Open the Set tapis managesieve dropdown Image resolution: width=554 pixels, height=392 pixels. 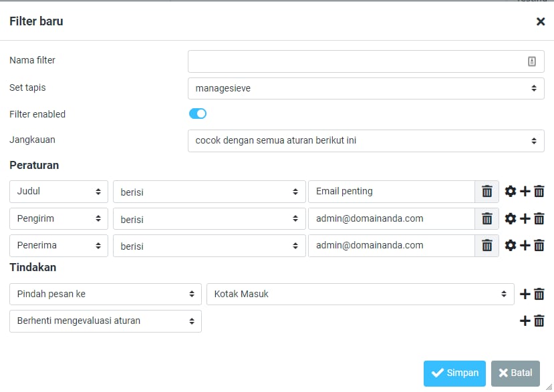pos(366,88)
